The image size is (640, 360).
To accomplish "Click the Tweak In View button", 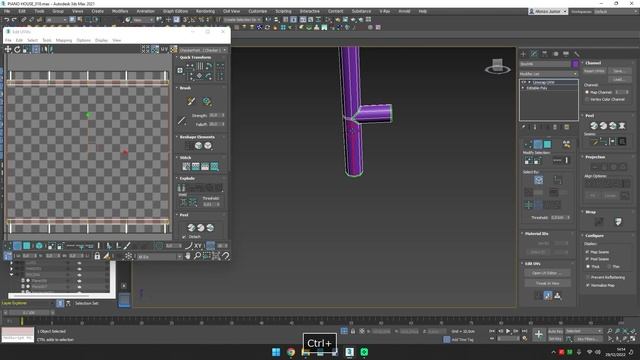I will coord(547,283).
